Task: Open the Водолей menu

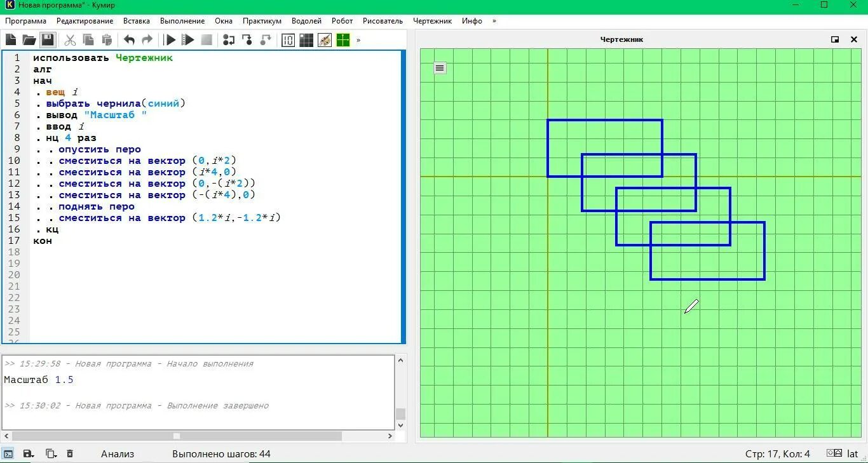Action: tap(306, 21)
